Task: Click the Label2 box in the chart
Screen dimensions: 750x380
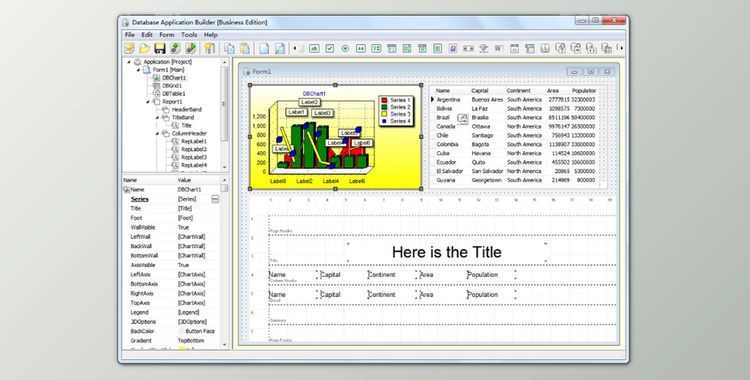Action: pyautogui.click(x=309, y=102)
